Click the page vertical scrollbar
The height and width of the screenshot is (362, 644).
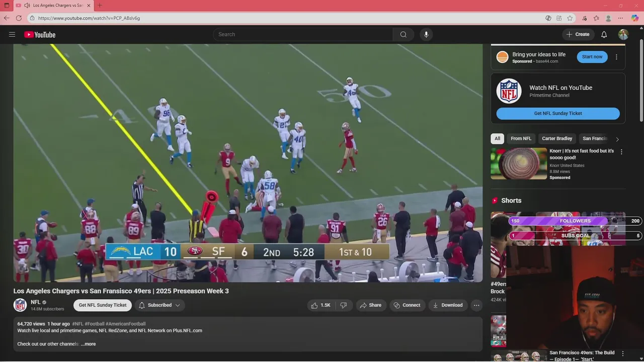click(x=641, y=80)
